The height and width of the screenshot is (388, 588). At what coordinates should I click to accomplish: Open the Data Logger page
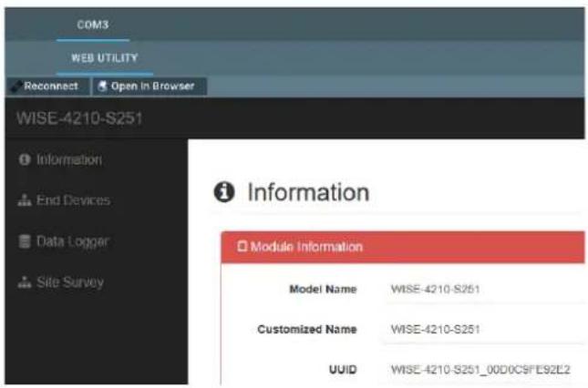(x=64, y=241)
